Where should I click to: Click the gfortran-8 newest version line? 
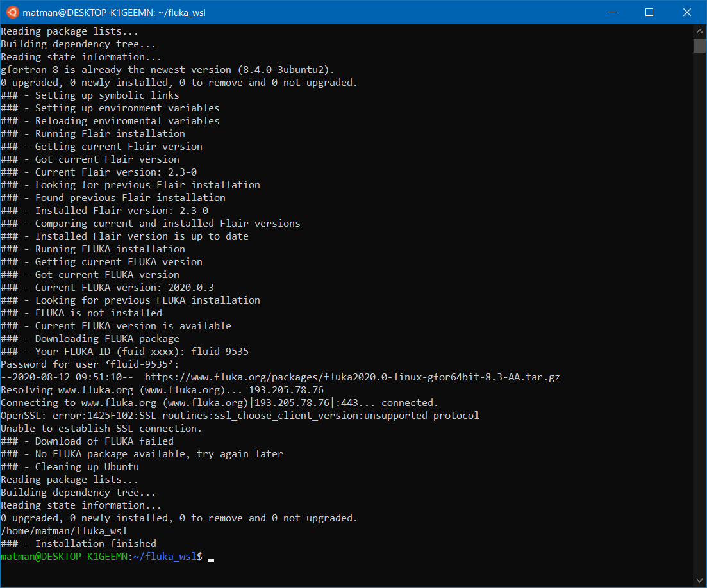(x=168, y=70)
